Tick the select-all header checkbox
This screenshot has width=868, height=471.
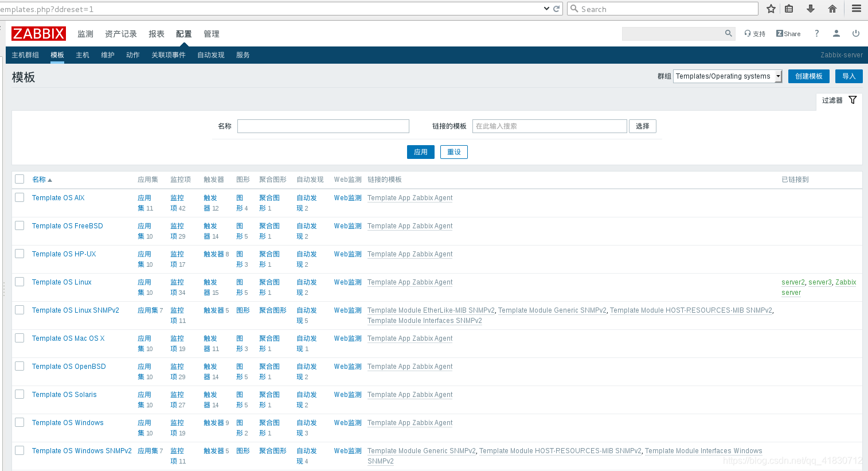point(19,179)
